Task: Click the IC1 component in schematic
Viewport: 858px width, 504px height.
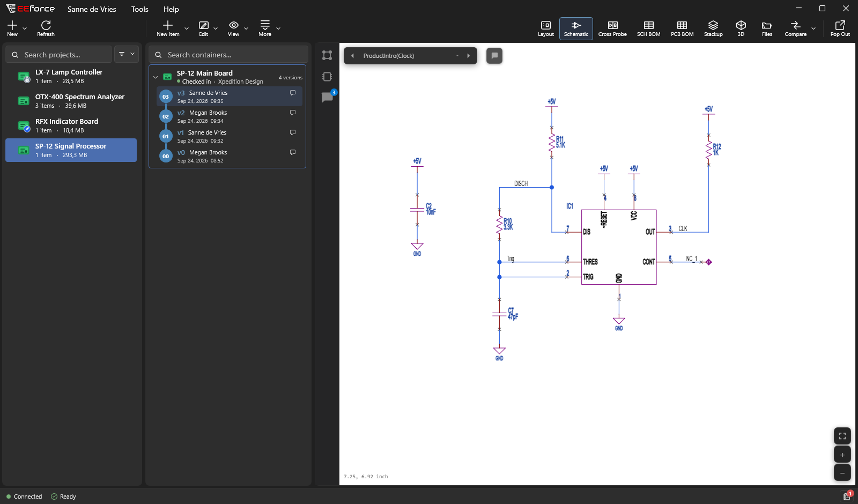Action: pos(619,247)
